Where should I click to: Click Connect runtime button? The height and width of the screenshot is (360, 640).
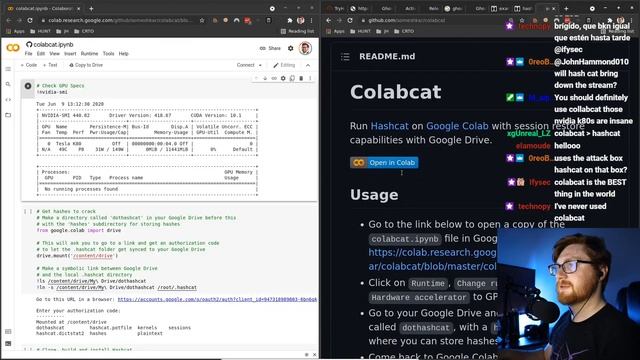click(x=245, y=65)
